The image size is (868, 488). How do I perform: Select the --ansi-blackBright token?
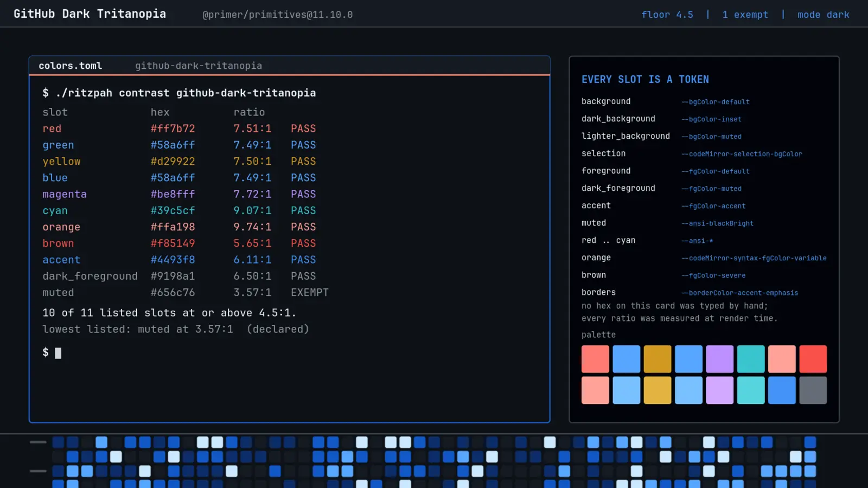coord(717,223)
